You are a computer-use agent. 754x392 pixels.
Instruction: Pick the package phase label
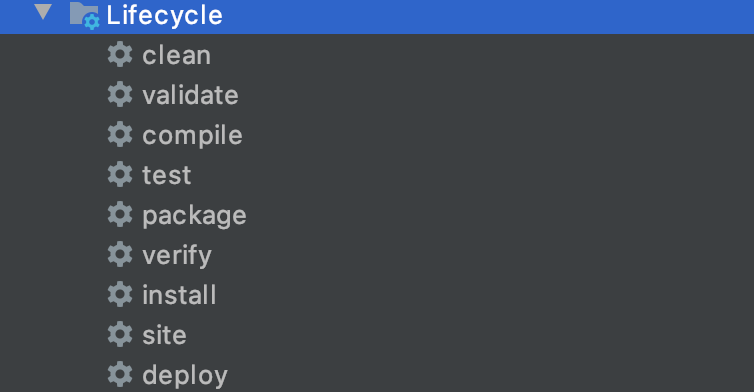194,215
